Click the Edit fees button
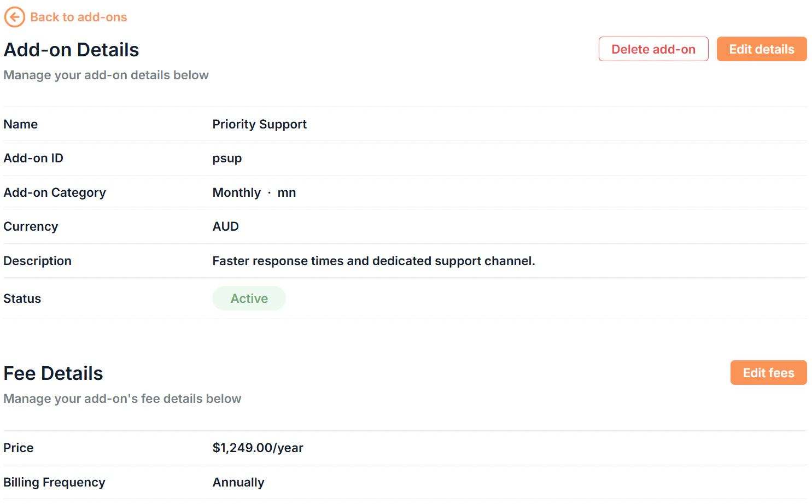Viewport: 812px width, 504px height. tap(768, 372)
